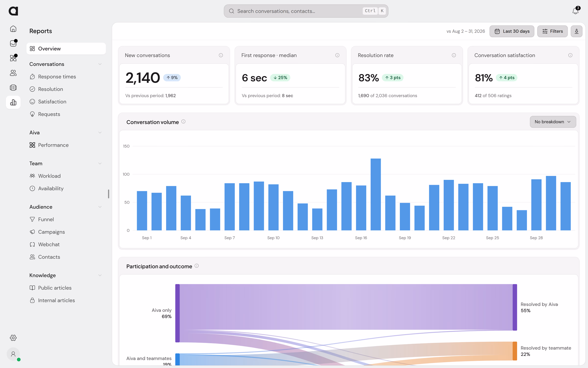The width and height of the screenshot is (588, 368).
Task: Open the Availability report
Action: (66, 188)
